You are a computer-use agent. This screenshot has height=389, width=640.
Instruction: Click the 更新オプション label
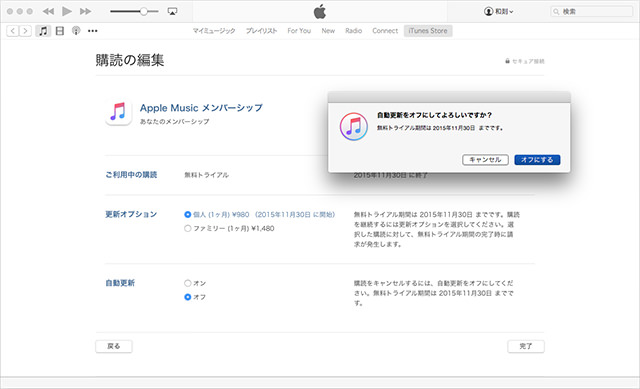point(131,214)
